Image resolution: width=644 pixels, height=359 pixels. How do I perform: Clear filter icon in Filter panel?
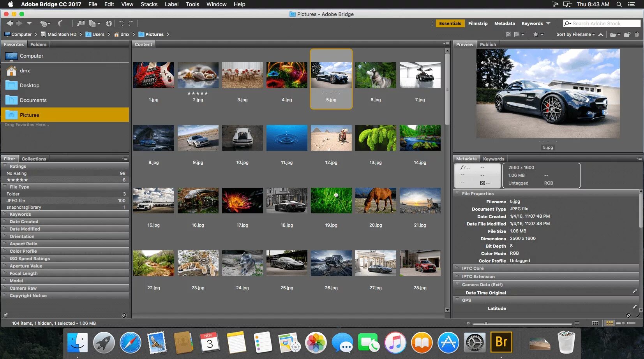pyautogui.click(x=124, y=315)
